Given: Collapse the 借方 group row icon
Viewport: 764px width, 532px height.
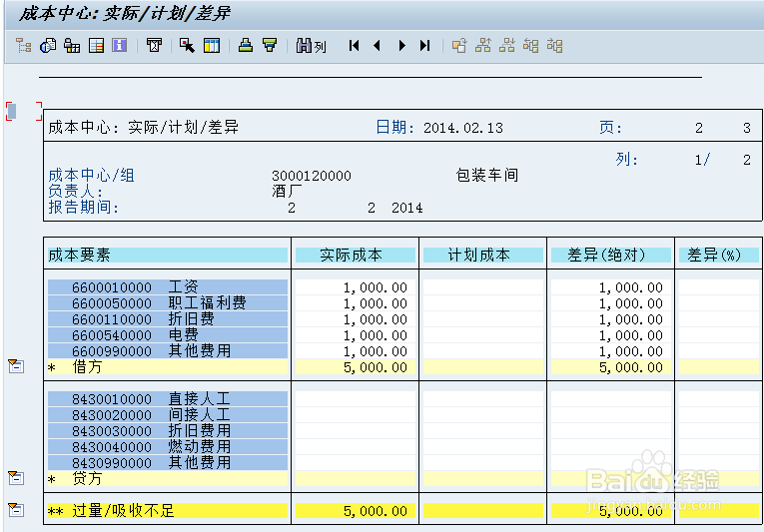Looking at the screenshot, I should [x=16, y=366].
